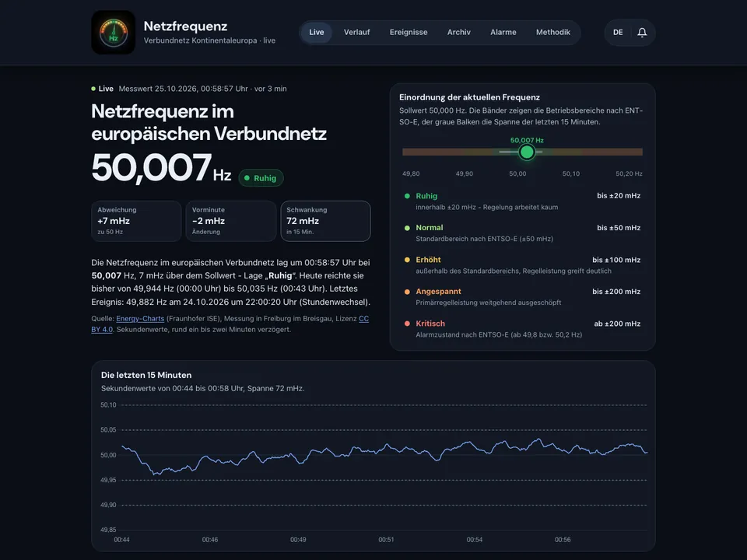Click the 49,80 scale label
Image resolution: width=747 pixels, height=560 pixels.
[411, 173]
